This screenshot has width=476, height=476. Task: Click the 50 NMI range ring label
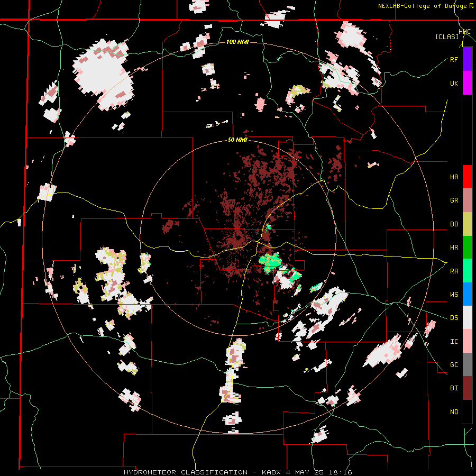coord(237,140)
